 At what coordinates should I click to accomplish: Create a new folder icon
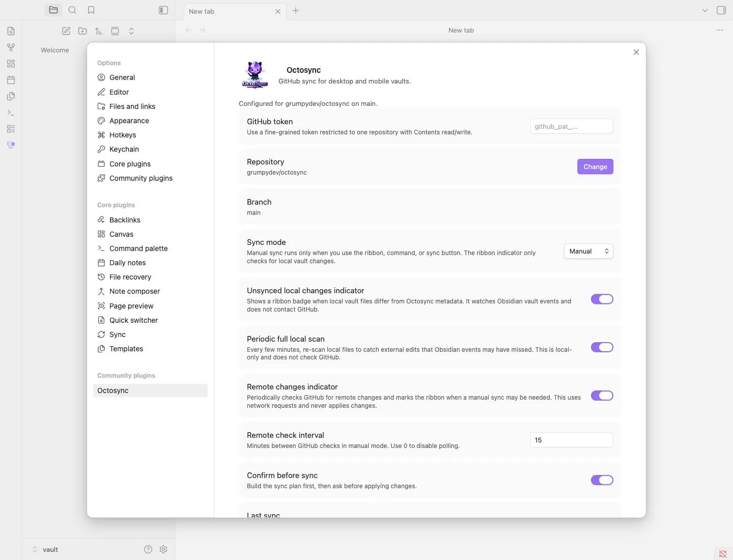[82, 31]
